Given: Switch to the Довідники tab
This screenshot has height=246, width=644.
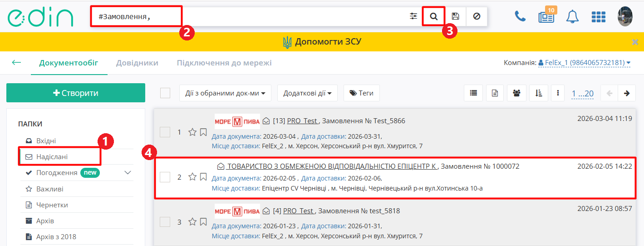Looking at the screenshot, I should click(x=137, y=63).
